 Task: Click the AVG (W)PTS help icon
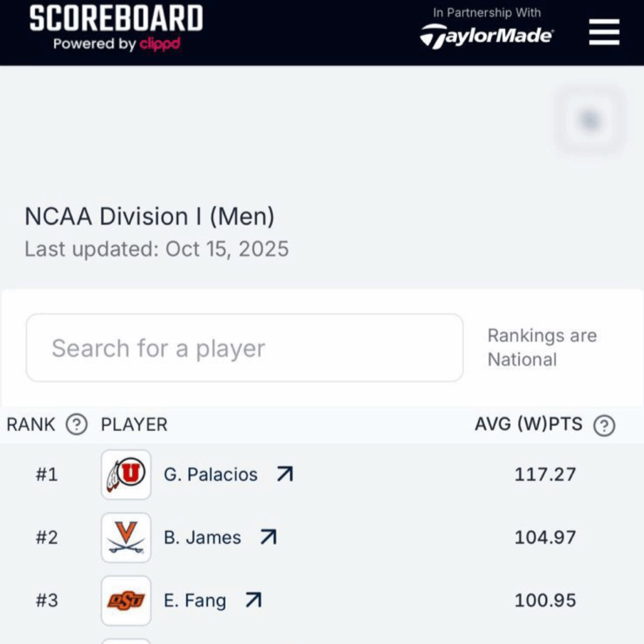pyautogui.click(x=604, y=426)
